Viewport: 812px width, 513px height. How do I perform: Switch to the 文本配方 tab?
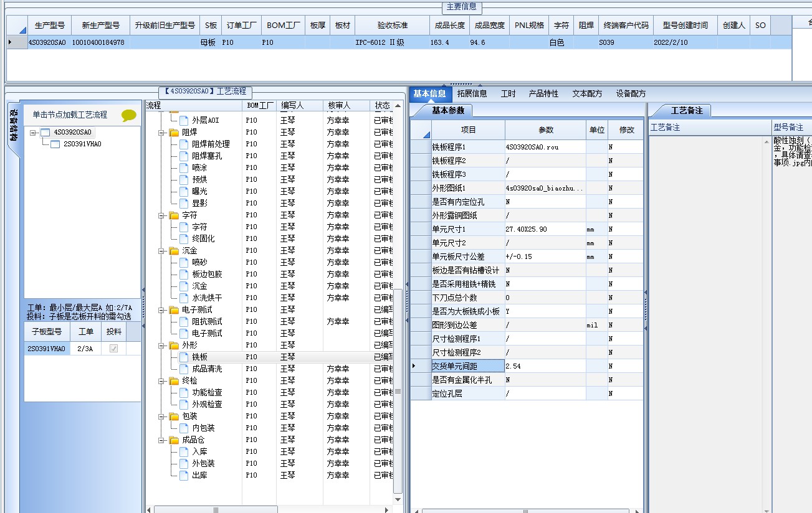click(587, 93)
